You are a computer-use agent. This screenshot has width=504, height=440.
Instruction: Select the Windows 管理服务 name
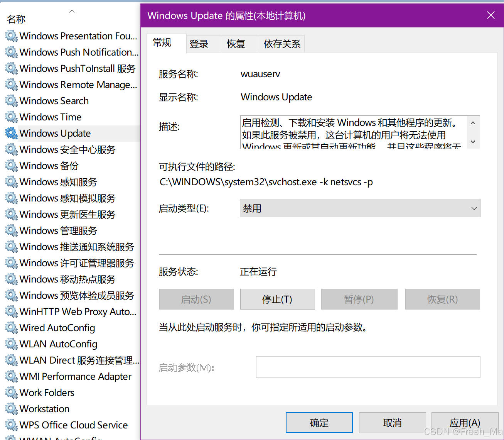tap(58, 231)
